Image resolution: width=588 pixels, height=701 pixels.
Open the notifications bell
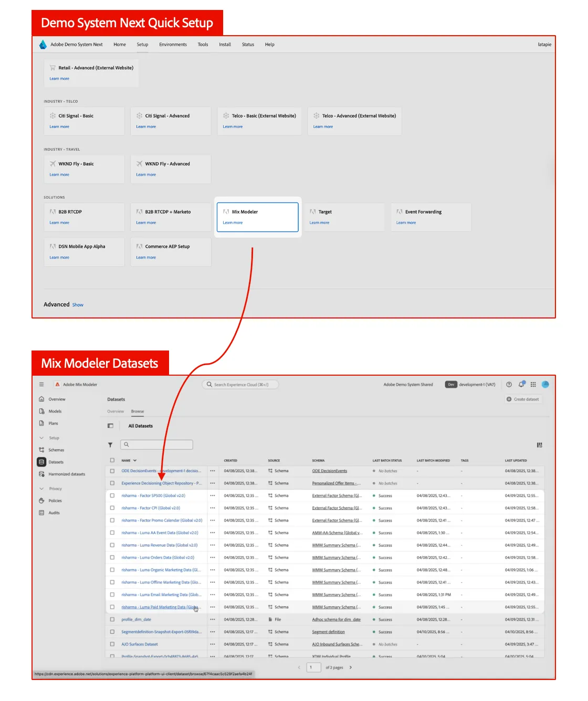[x=521, y=385]
